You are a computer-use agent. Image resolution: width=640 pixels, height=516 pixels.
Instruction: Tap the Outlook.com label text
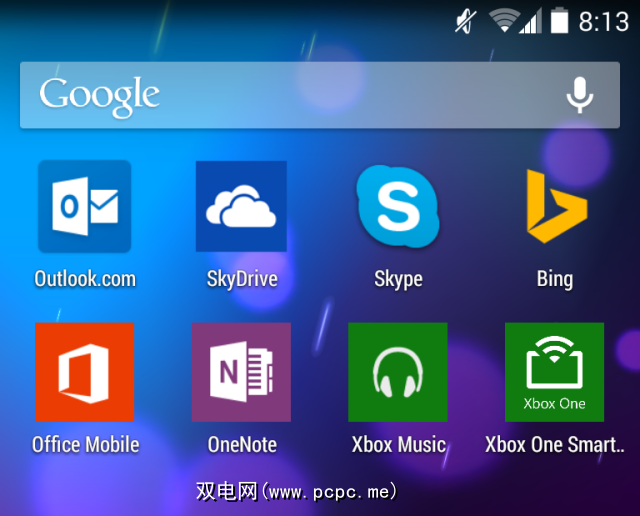coord(85,279)
